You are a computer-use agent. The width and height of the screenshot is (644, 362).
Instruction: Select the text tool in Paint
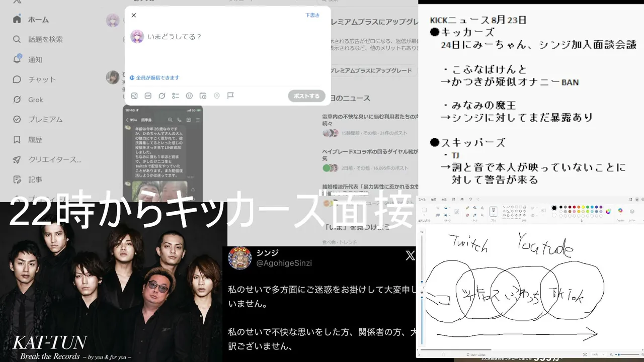point(482,208)
